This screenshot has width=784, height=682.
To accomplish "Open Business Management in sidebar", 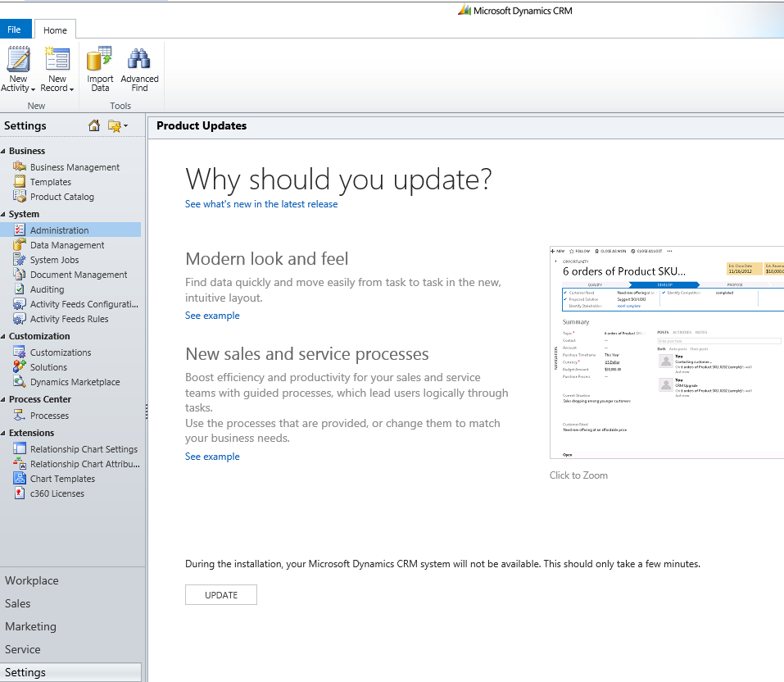I will [75, 167].
